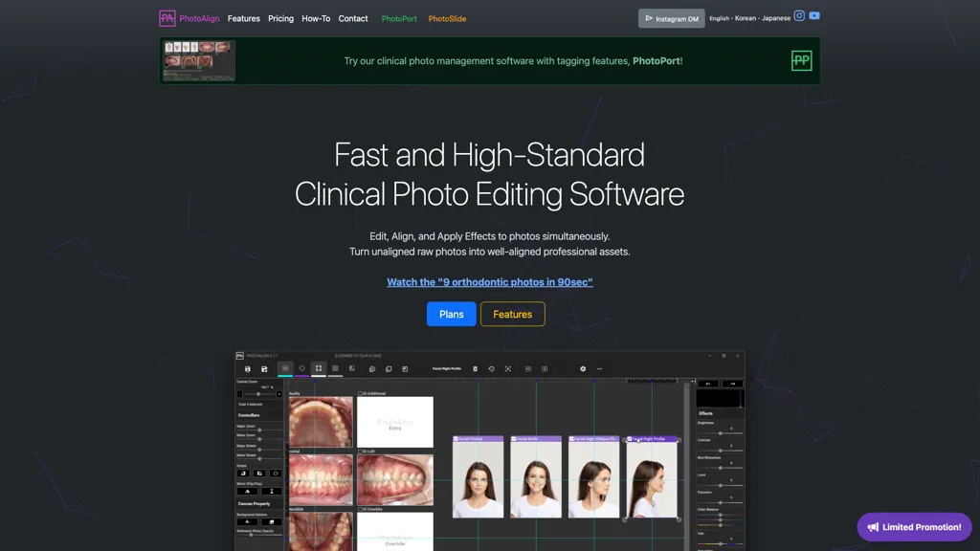Open the gear settings icon in app toolbar

tap(583, 368)
